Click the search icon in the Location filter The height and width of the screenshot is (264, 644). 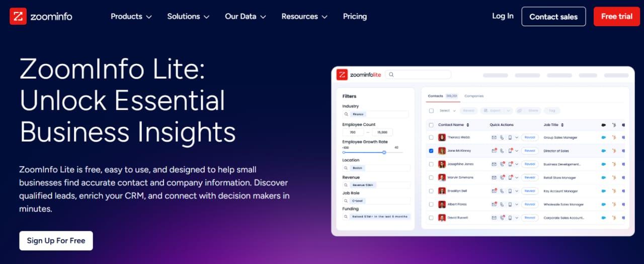point(346,168)
